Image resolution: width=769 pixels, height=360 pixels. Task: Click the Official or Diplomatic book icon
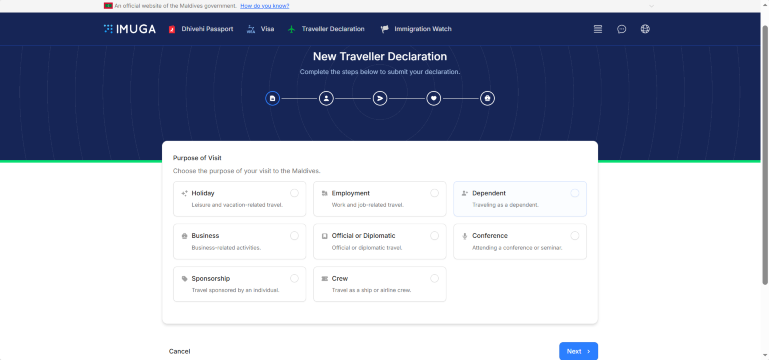click(x=324, y=236)
